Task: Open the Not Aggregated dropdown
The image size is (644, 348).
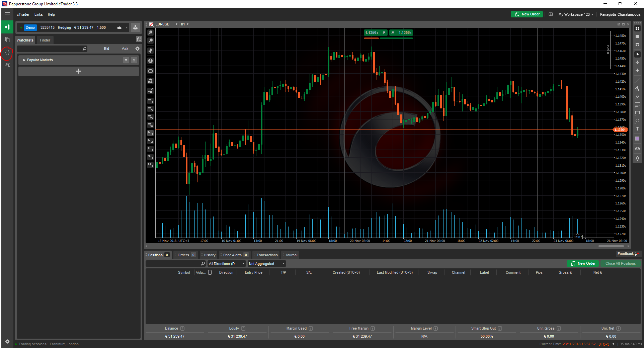Action: [x=267, y=264]
